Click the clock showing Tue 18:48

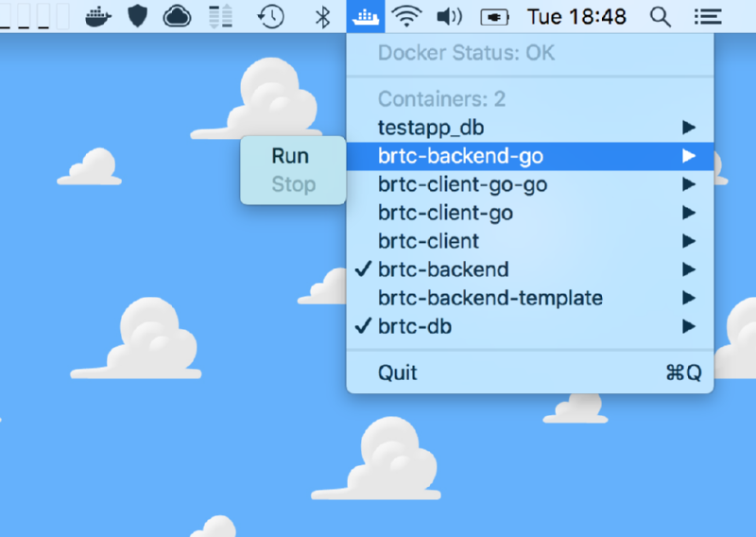click(576, 17)
